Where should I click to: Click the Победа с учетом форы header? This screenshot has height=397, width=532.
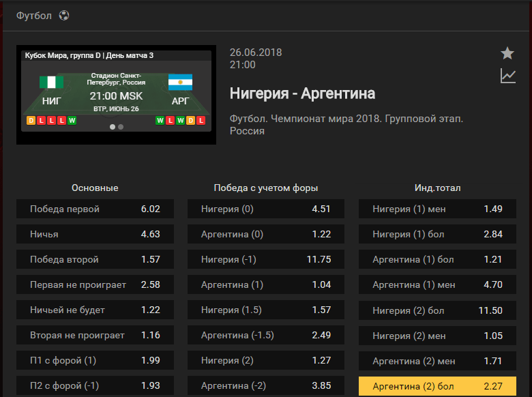[x=266, y=188]
